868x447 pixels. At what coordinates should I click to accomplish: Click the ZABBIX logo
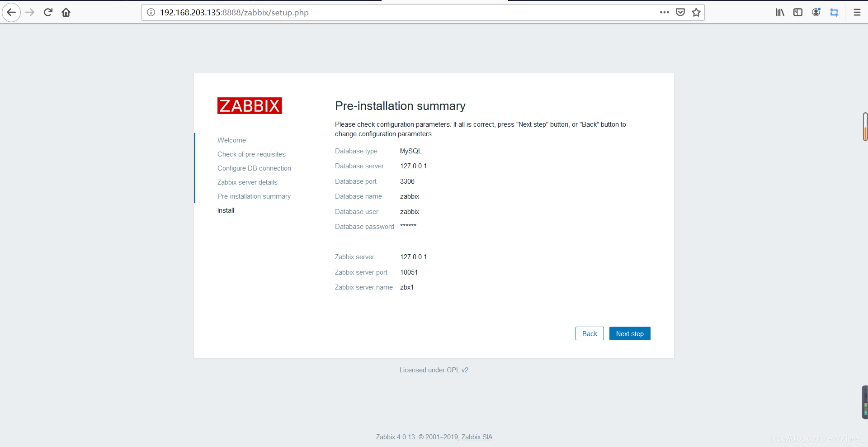click(x=250, y=106)
